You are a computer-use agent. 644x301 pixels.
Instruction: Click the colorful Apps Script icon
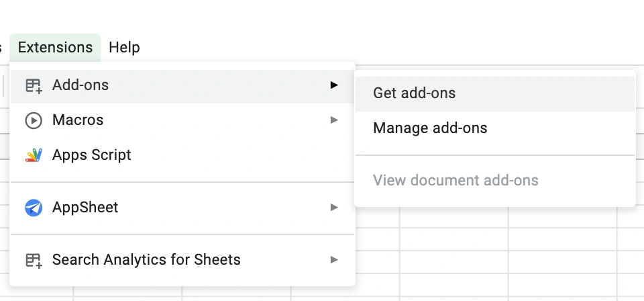pos(33,155)
